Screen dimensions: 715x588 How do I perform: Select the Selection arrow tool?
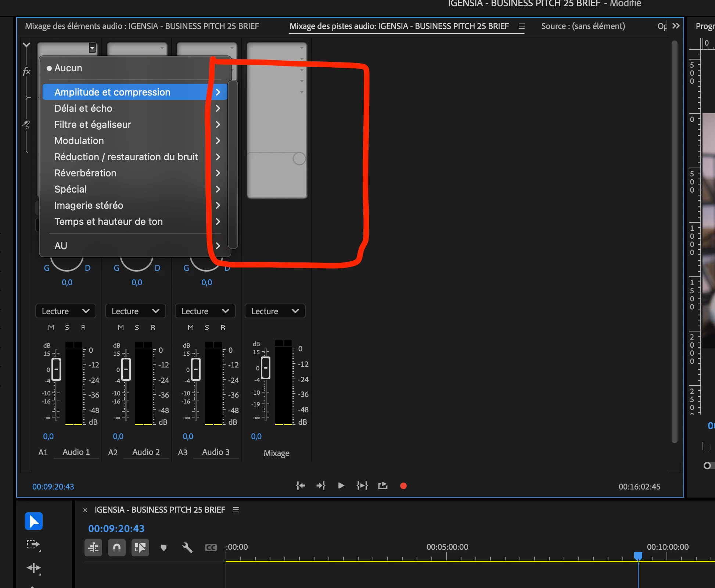pyautogui.click(x=34, y=521)
